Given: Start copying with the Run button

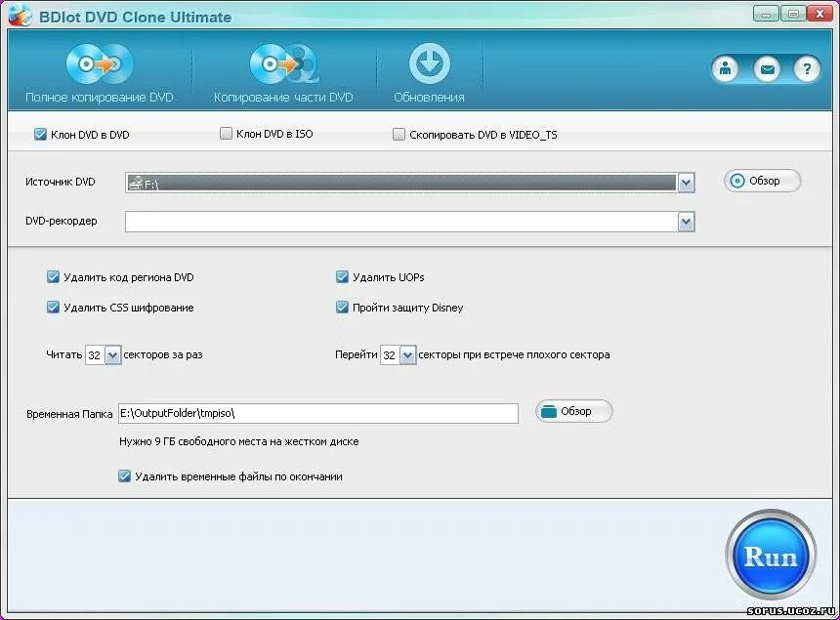Looking at the screenshot, I should 771,556.
